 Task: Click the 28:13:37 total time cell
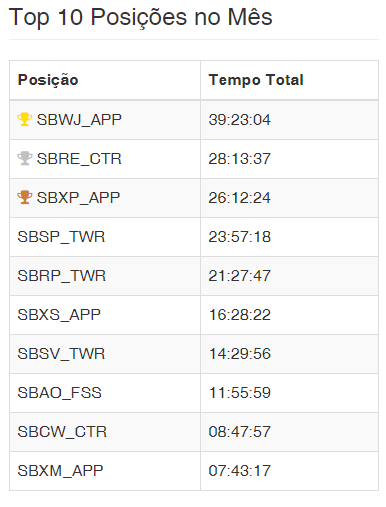289,159
